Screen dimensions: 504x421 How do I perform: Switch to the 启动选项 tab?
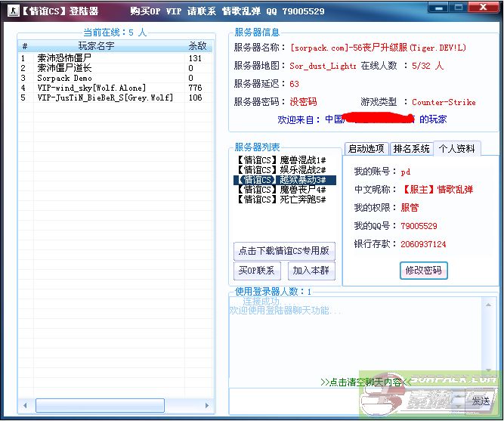tap(366, 149)
